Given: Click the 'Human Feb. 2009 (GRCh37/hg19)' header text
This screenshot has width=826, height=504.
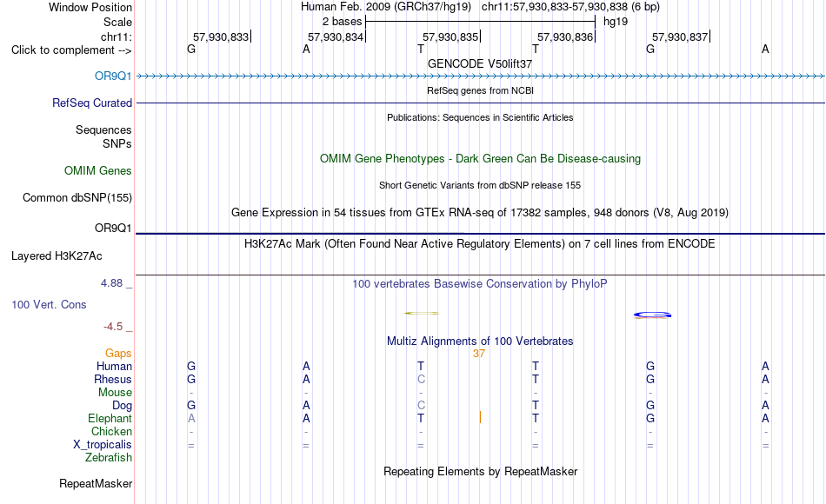Looking at the screenshot, I should (385, 7).
